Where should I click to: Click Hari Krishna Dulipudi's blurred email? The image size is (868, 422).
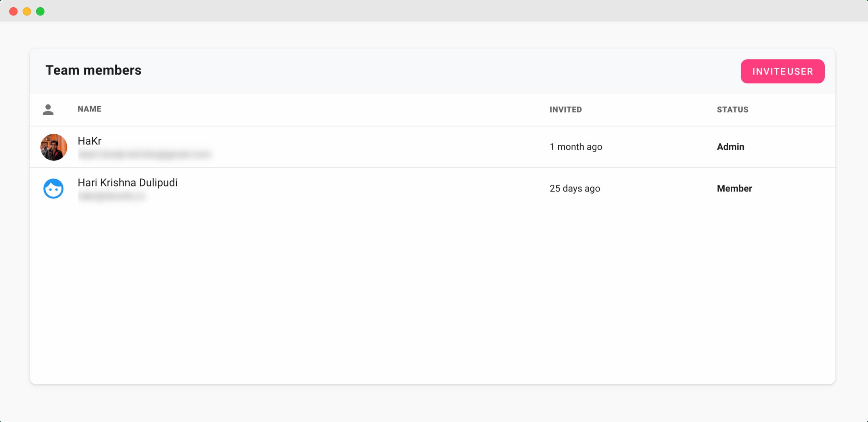111,196
